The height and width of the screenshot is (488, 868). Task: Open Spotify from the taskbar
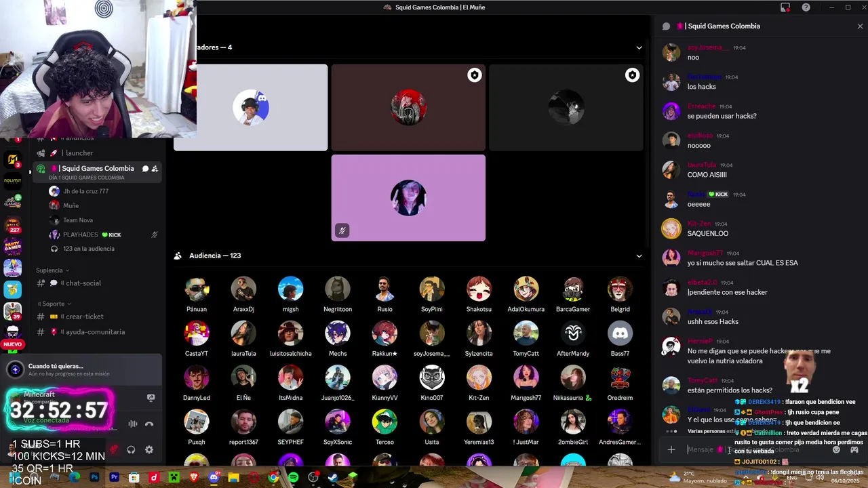pyautogui.click(x=293, y=478)
